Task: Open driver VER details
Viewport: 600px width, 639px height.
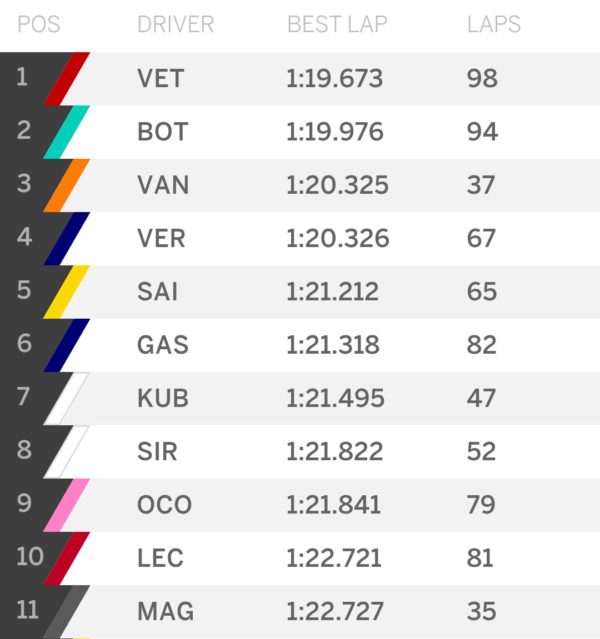Action: pos(162,238)
